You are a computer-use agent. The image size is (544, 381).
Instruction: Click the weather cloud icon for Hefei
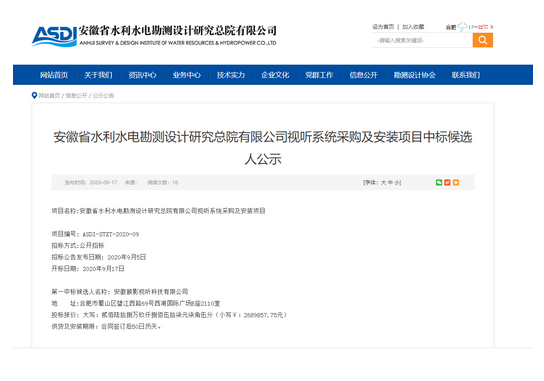click(462, 27)
